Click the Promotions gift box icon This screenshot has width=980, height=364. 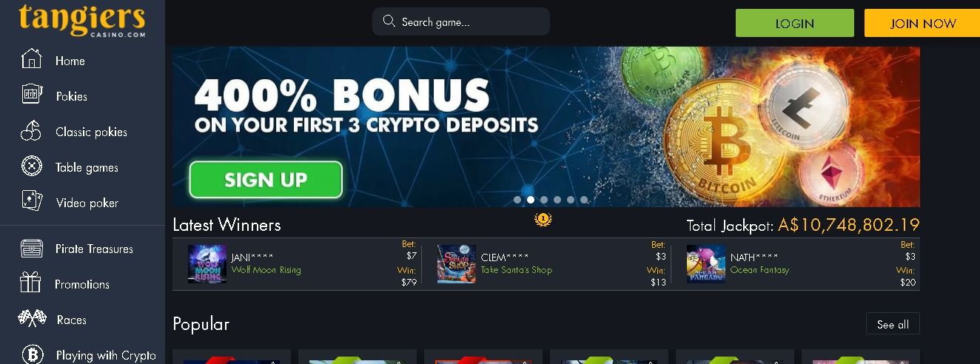[x=31, y=283]
